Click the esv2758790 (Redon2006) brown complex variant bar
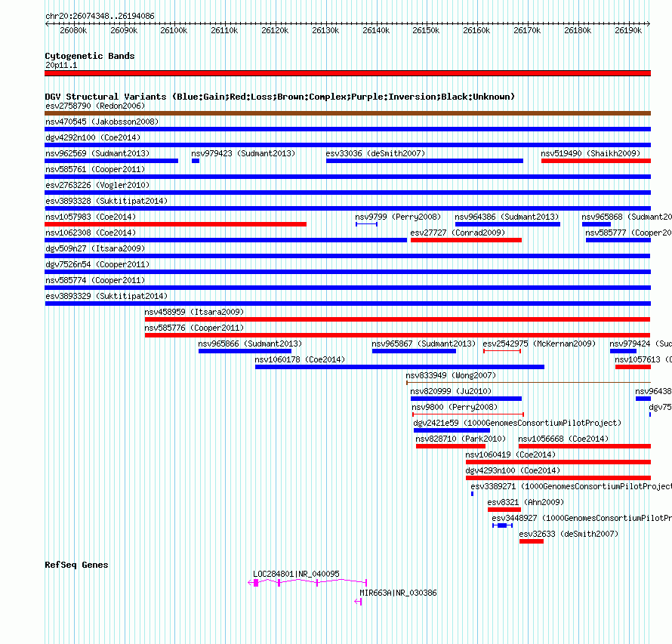This screenshot has height=644, width=672. (347, 113)
